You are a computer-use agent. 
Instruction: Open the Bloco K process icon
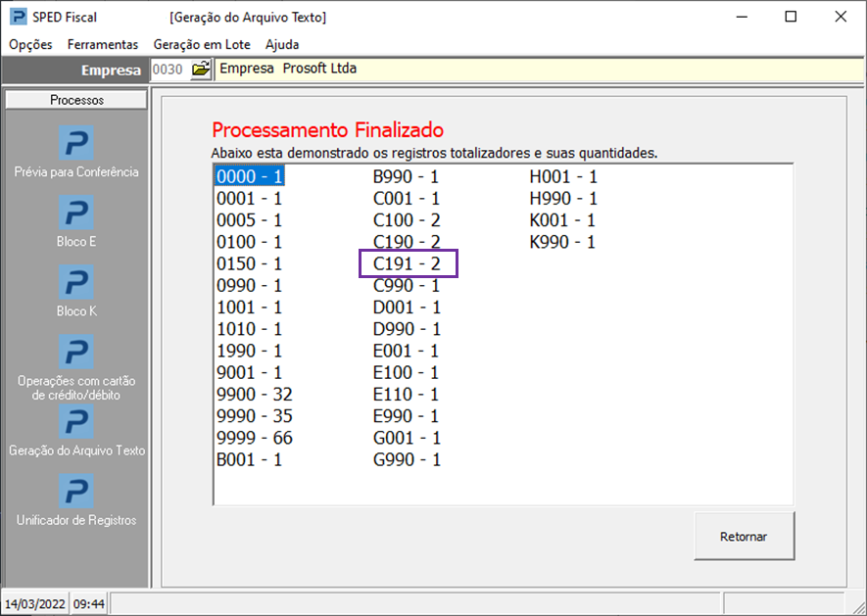tap(75, 282)
